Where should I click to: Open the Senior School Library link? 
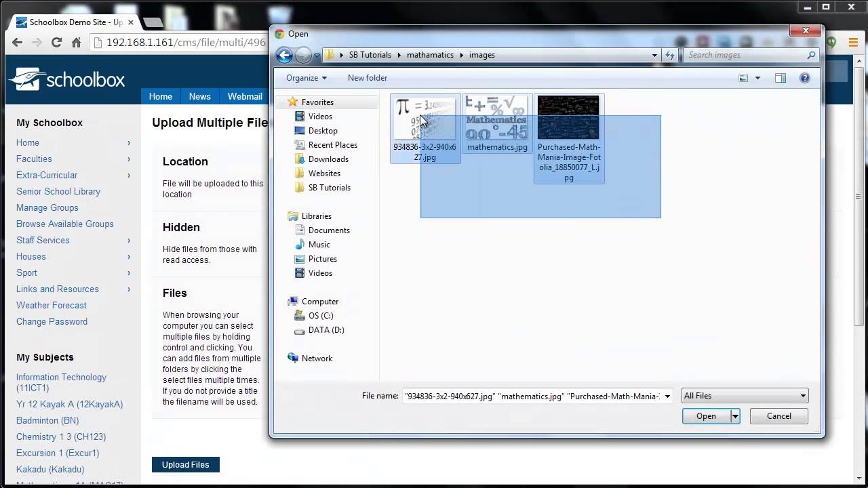click(x=58, y=191)
